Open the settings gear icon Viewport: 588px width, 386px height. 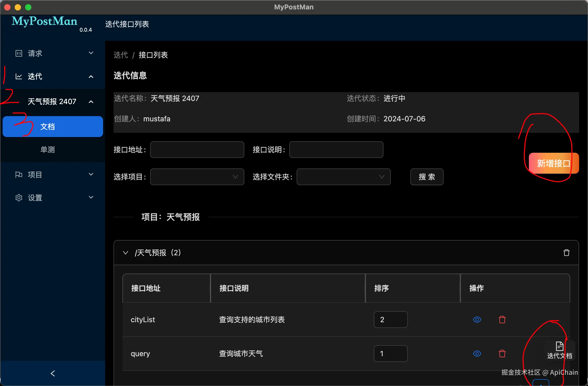[x=19, y=198]
